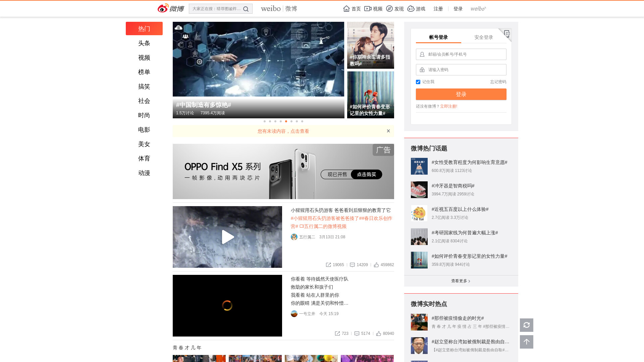This screenshot has width=644, height=362.
Task: Switch to 安全登录 tab
Action: click(x=484, y=37)
